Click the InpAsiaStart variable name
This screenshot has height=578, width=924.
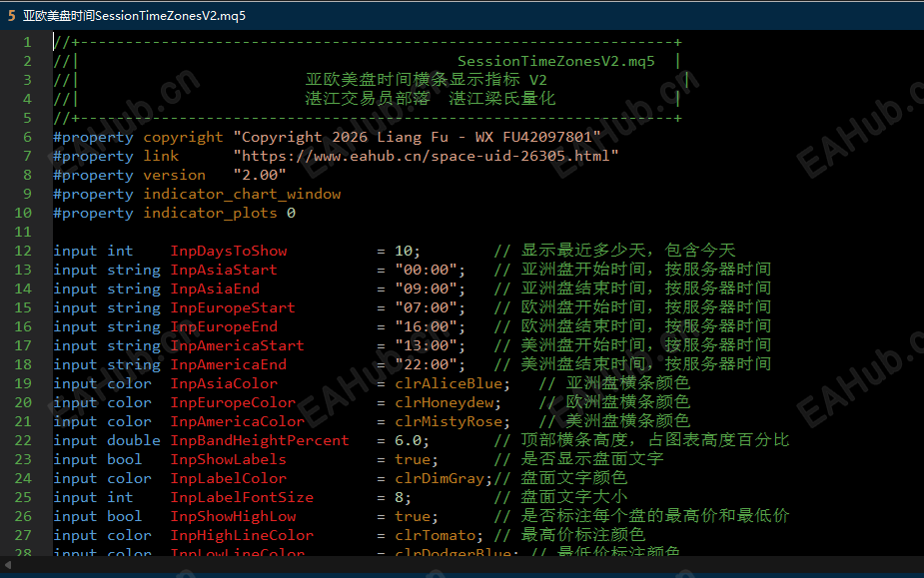coord(224,270)
